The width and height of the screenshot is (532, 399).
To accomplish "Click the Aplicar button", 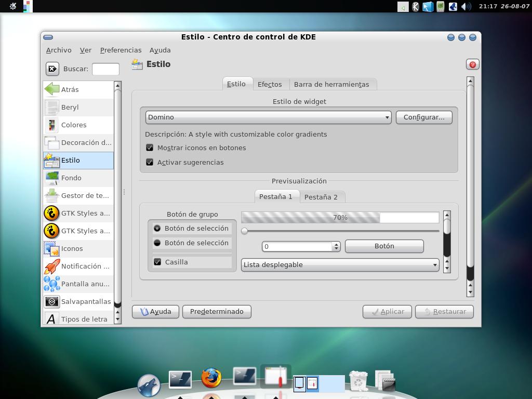I will click(x=387, y=312).
